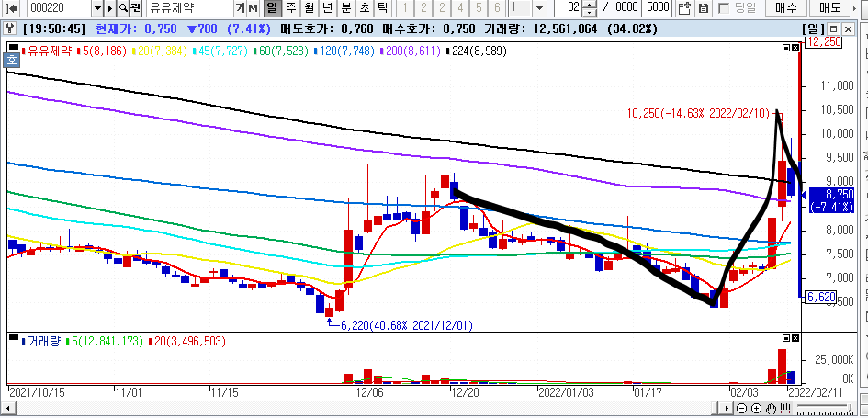Zoom out chart with minus icon
The height and width of the screenshot is (418, 868).
[x=742, y=409]
